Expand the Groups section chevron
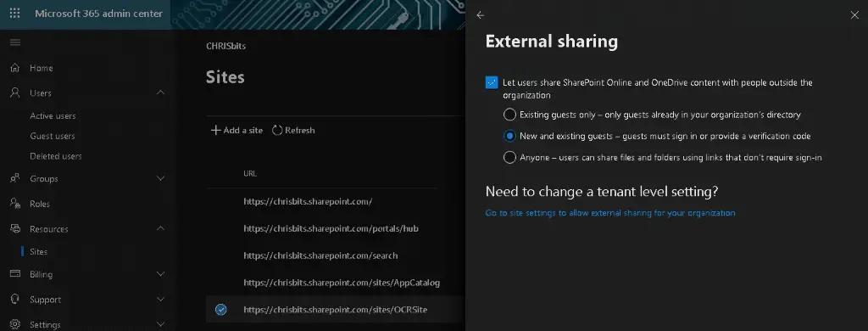 coord(160,178)
